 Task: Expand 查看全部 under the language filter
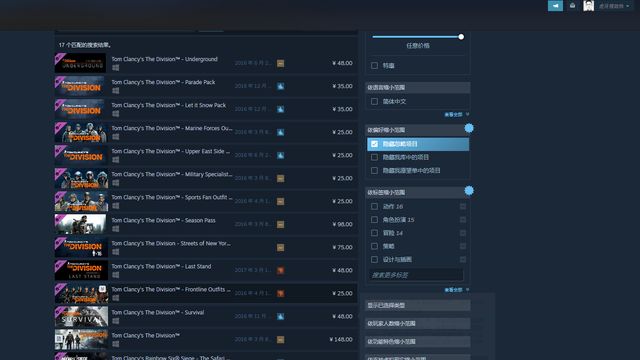pyautogui.click(x=456, y=115)
